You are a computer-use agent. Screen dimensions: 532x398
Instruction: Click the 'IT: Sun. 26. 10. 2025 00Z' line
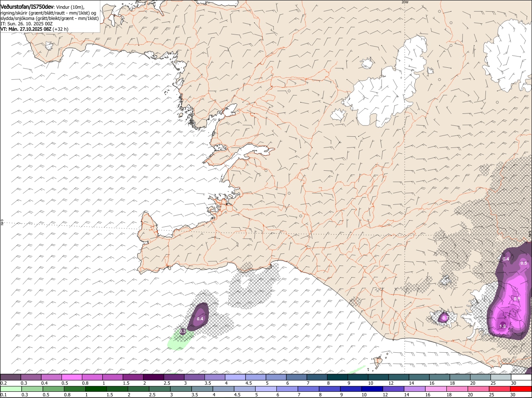pos(27,24)
